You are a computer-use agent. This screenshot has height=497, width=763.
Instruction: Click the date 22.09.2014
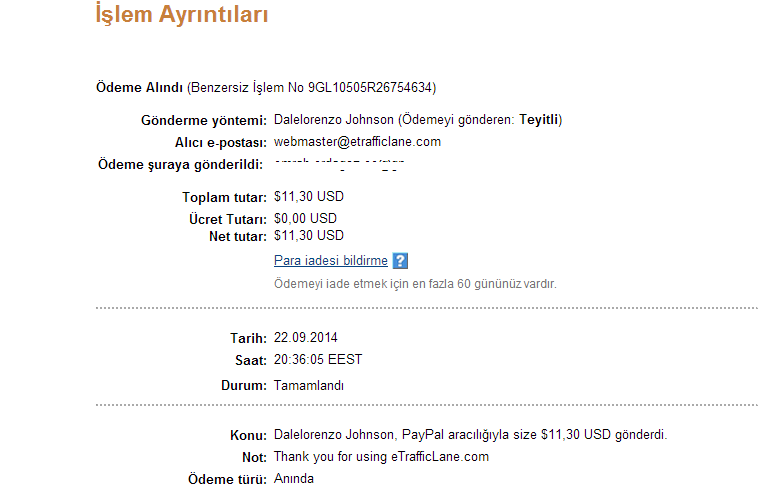[306, 337]
